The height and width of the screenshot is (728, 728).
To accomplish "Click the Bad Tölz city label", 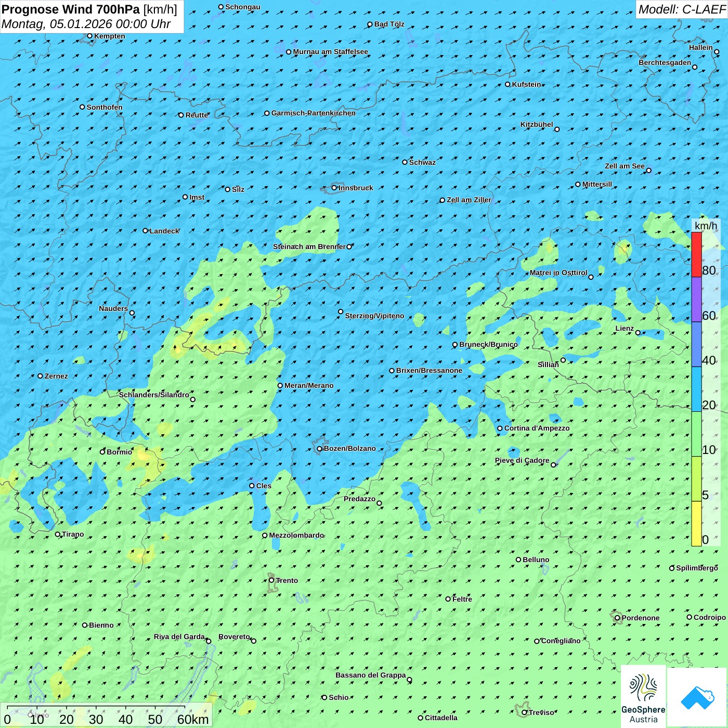I will 389,24.
